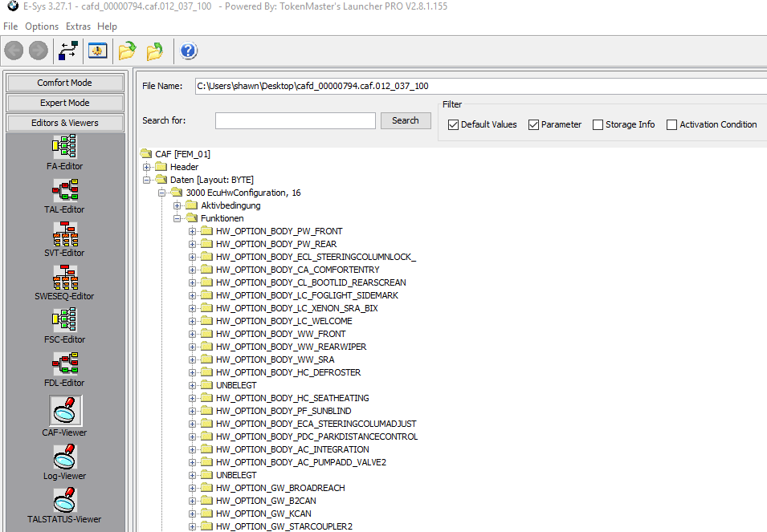The image size is (767, 532).
Task: Open the FSC-Editor
Action: 64,326
